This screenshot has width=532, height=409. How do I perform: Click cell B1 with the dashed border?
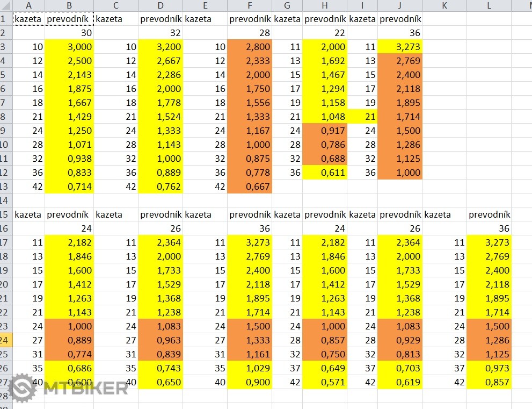[x=69, y=19]
